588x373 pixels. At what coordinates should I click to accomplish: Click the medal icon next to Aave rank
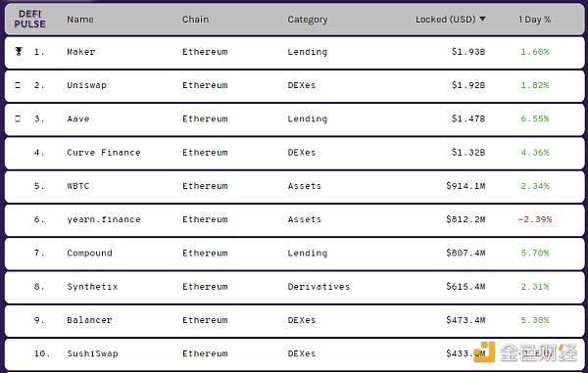[x=18, y=118]
